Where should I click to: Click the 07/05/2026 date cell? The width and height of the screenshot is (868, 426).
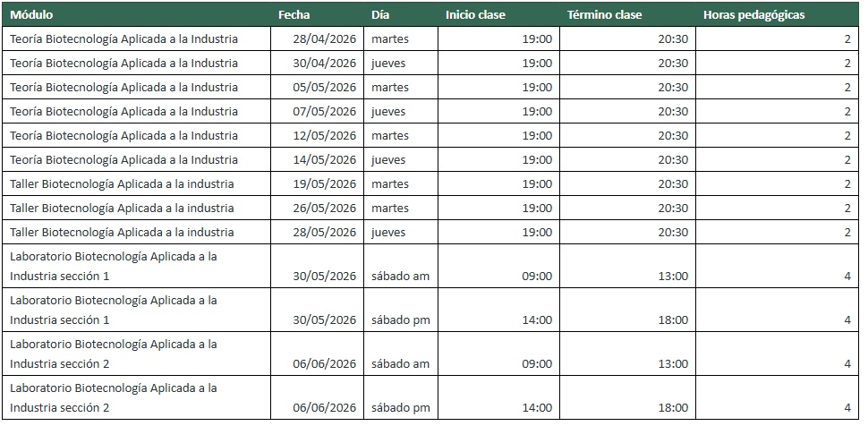click(x=324, y=112)
